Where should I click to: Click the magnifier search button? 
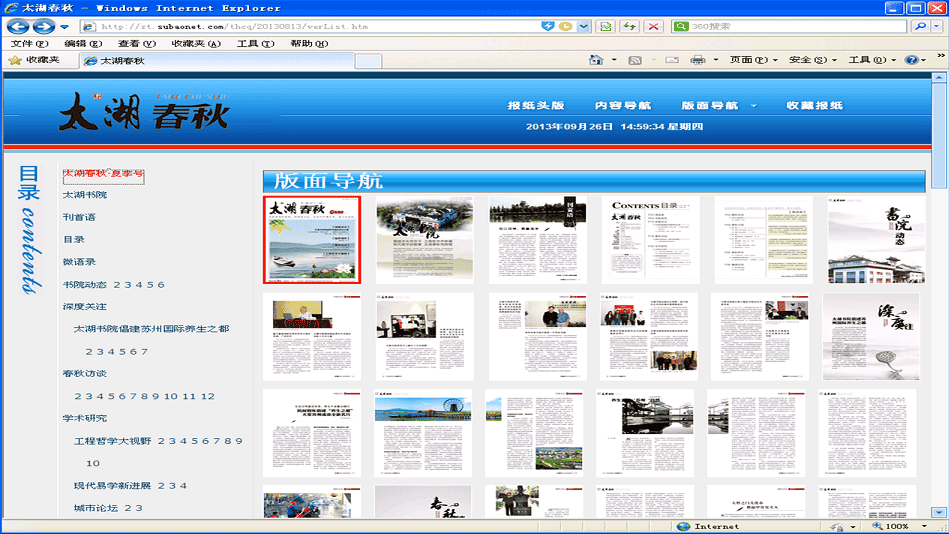pyautogui.click(x=921, y=26)
